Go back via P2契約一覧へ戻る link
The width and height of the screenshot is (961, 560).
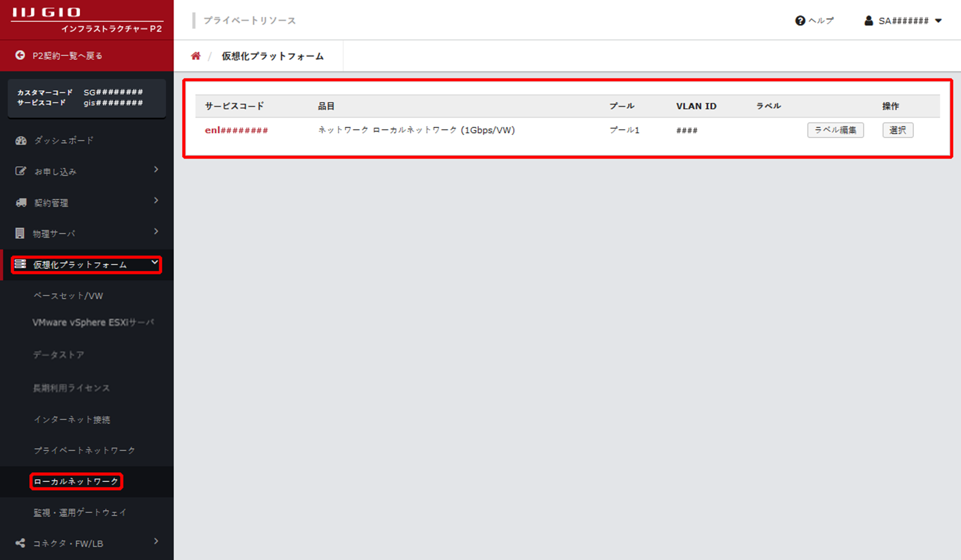68,55
